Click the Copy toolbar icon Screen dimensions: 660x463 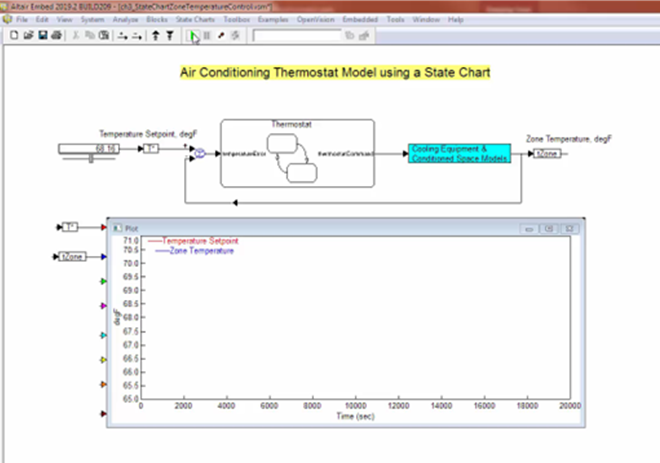pyautogui.click(x=90, y=35)
